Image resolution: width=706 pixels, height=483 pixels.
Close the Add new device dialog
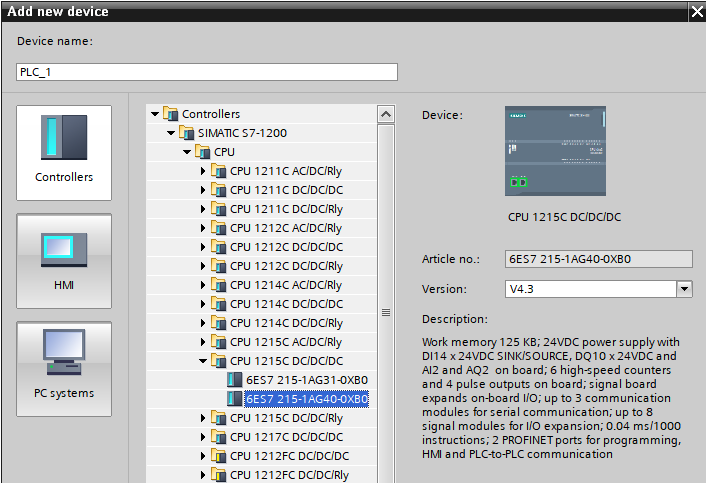point(697,11)
